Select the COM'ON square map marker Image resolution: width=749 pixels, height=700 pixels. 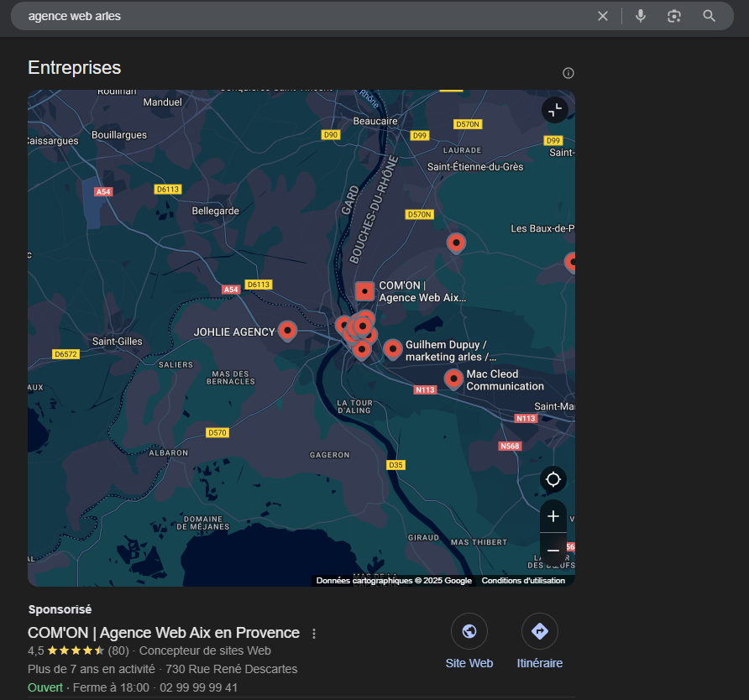point(365,290)
